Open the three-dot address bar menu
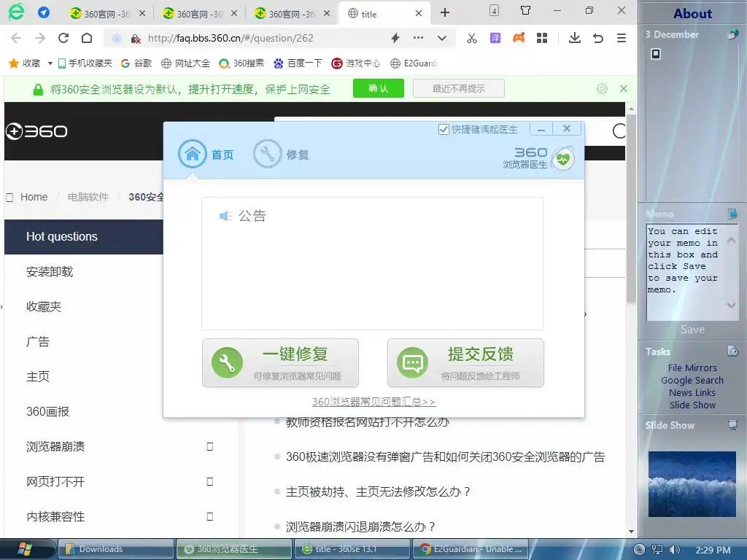 tap(418, 38)
